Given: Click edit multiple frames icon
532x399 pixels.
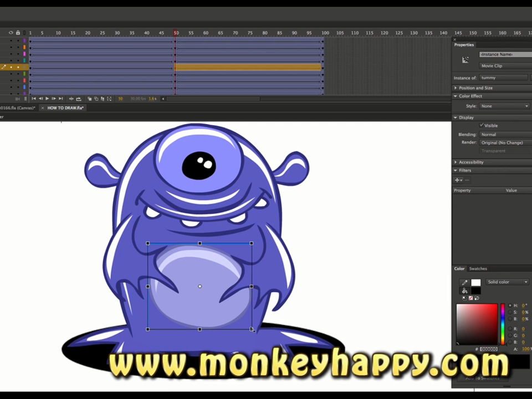Looking at the screenshot, I should point(103,99).
